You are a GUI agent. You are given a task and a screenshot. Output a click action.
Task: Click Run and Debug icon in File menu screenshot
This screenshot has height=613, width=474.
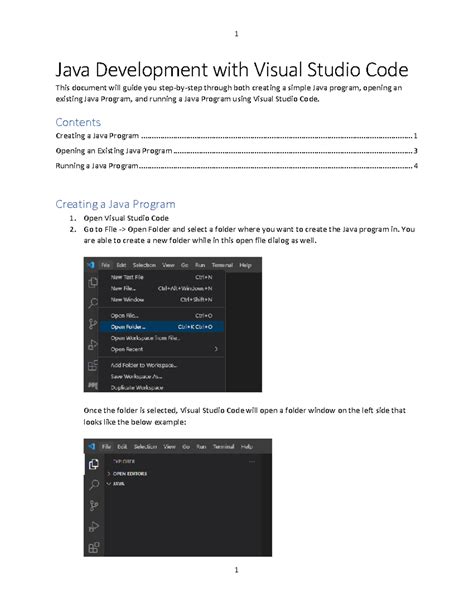[93, 344]
